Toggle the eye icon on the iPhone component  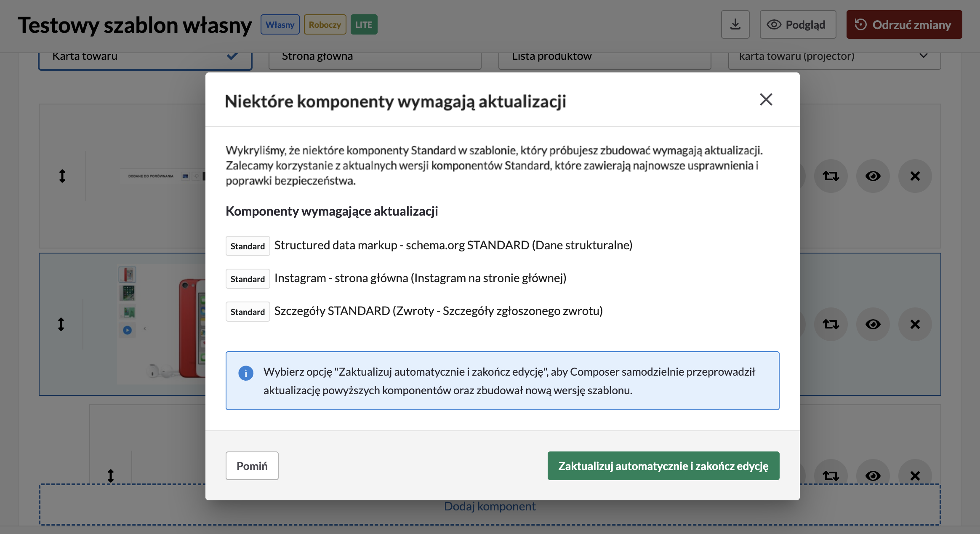point(873,324)
